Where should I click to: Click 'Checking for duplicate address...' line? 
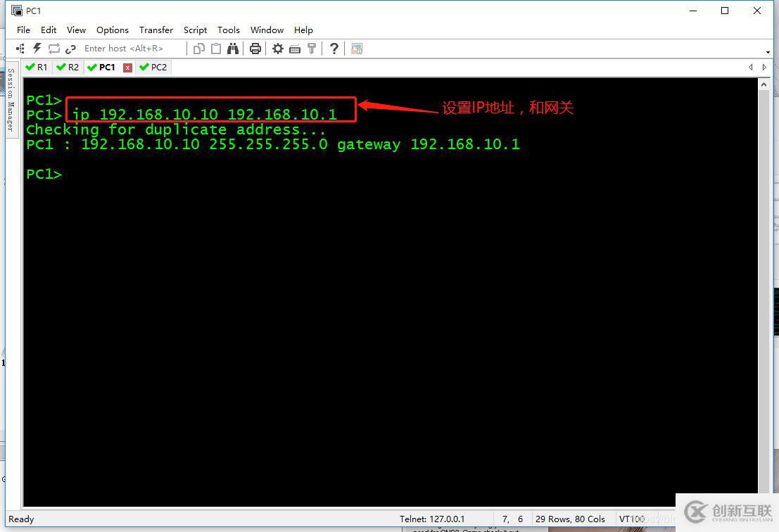point(176,129)
